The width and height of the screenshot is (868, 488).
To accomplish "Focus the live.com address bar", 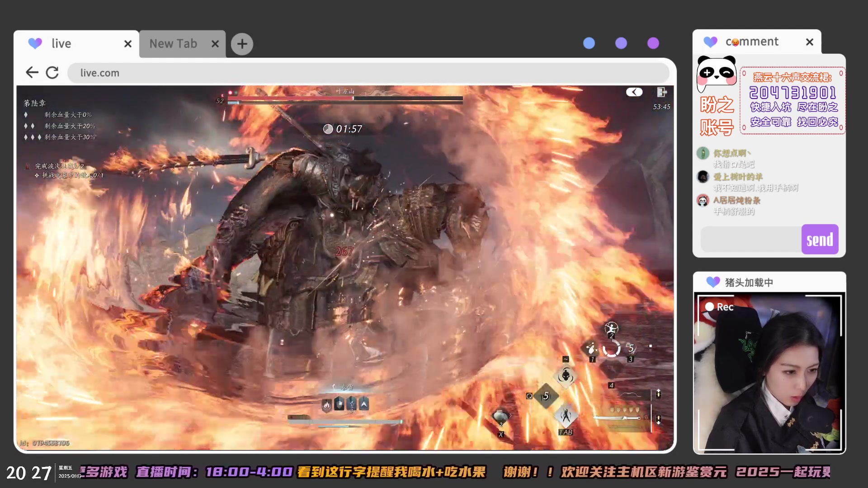I will (x=368, y=73).
